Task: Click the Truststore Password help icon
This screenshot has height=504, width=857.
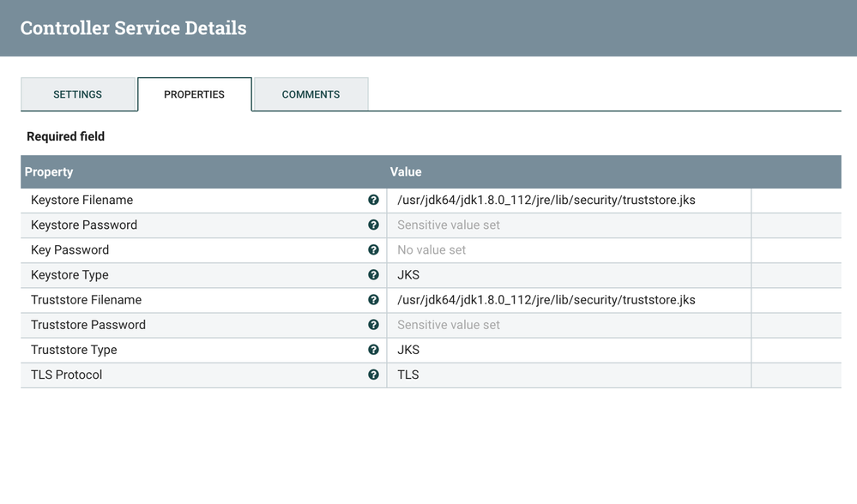Action: 373,325
